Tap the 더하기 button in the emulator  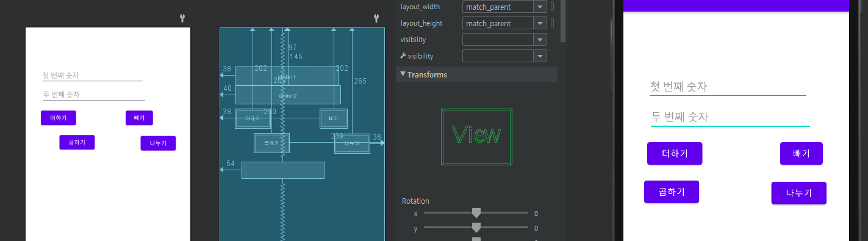(675, 153)
